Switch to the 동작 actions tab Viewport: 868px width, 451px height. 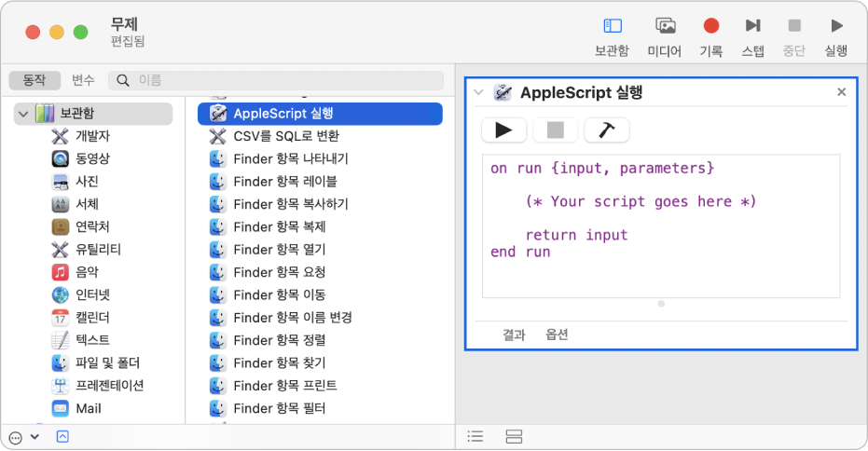click(34, 80)
